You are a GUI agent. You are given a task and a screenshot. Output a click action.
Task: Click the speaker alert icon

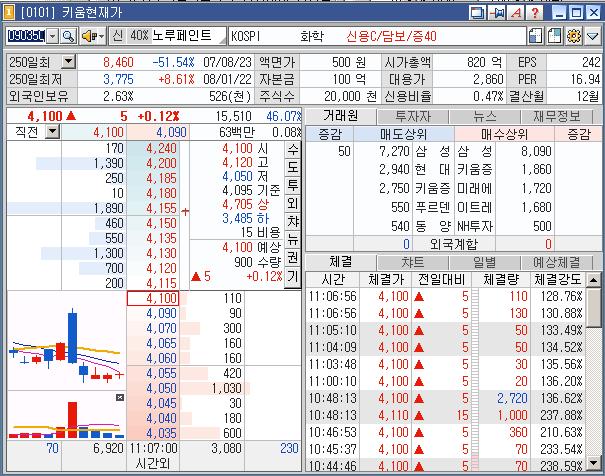89,36
